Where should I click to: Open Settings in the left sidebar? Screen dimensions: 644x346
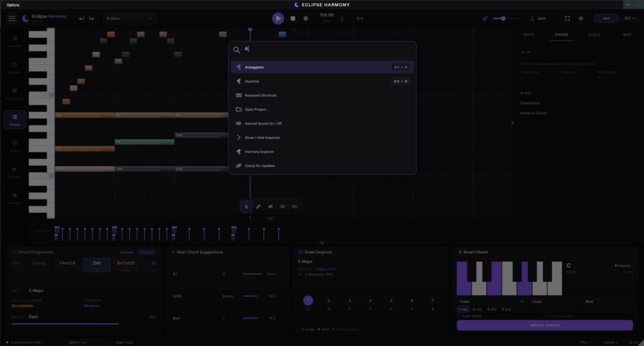[x=15, y=198]
